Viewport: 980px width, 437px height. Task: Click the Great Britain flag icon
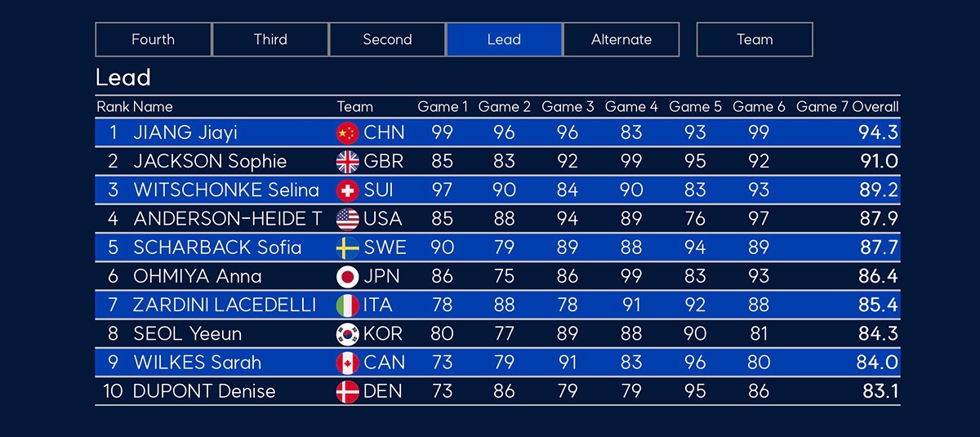[348, 162]
